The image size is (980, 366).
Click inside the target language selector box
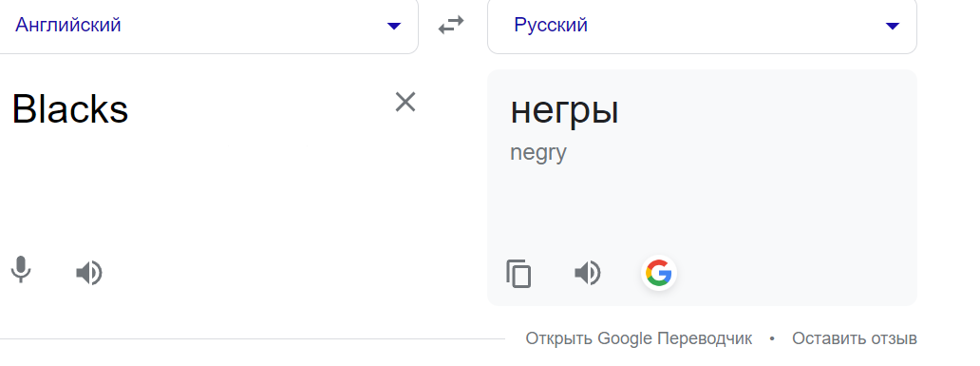click(702, 25)
